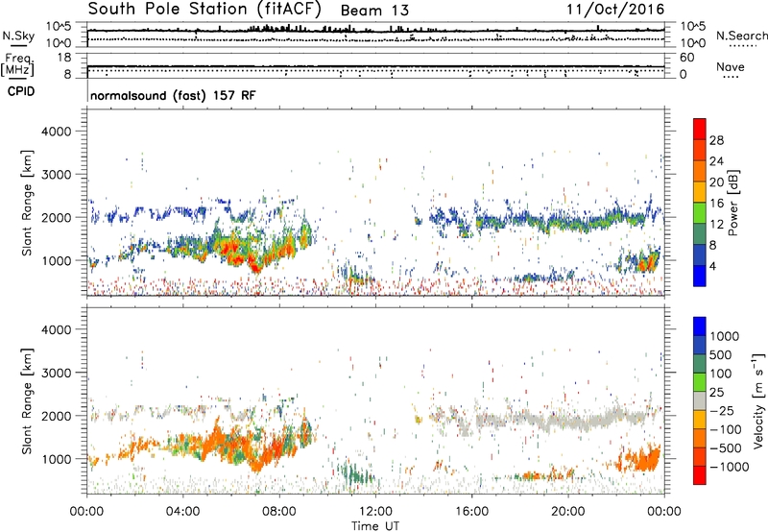Click the "16:00" time tick label

(471, 512)
